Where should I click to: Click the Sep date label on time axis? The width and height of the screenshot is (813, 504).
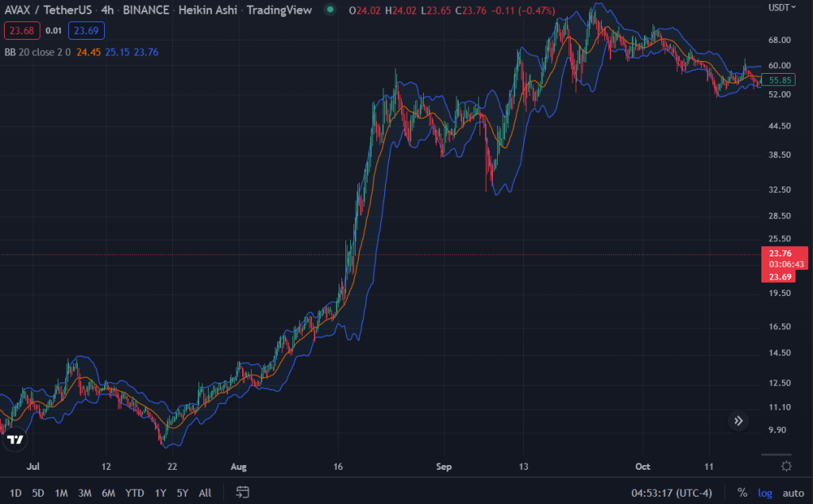coord(444,467)
